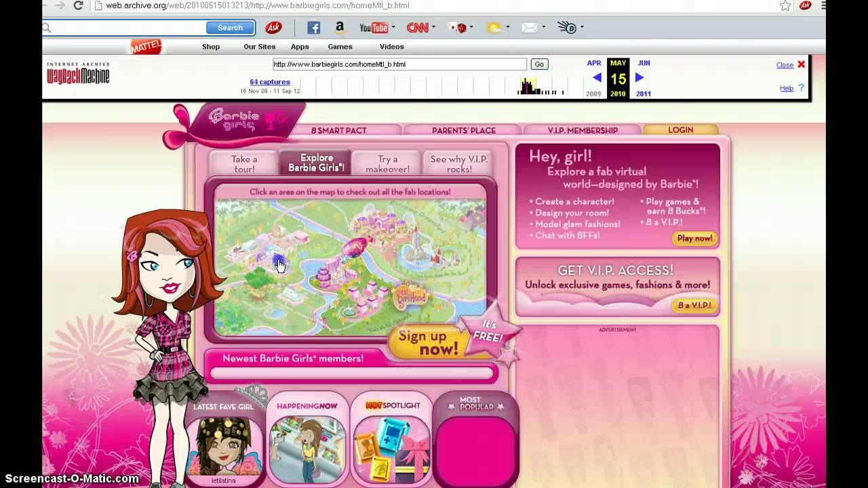Screen dimensions: 868x488
Task: Click the Wayback Help link
Action: tap(787, 88)
